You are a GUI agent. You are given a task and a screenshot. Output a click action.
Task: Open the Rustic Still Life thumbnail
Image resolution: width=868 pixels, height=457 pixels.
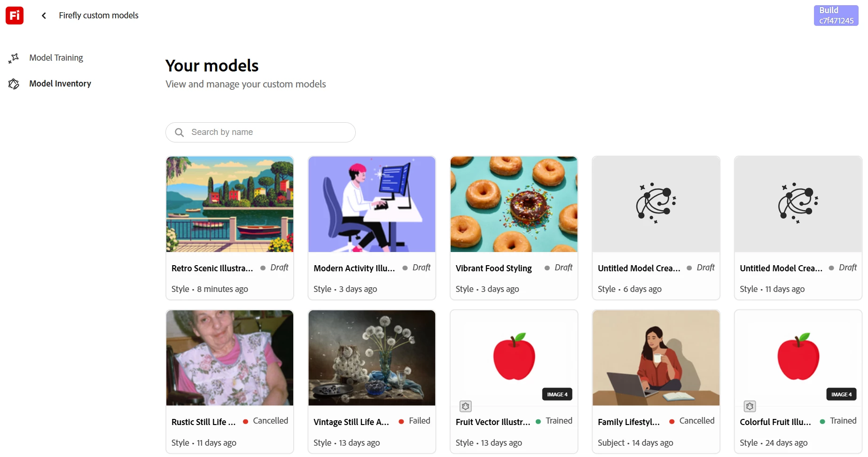click(x=230, y=358)
